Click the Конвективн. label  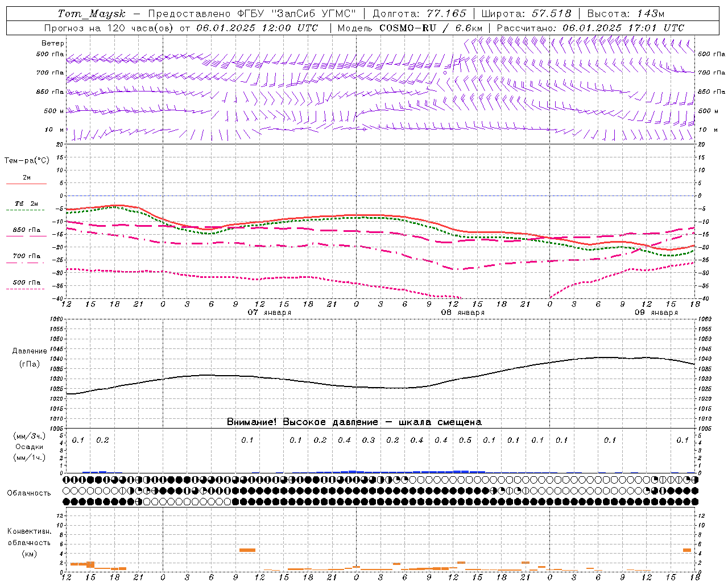[30, 531]
